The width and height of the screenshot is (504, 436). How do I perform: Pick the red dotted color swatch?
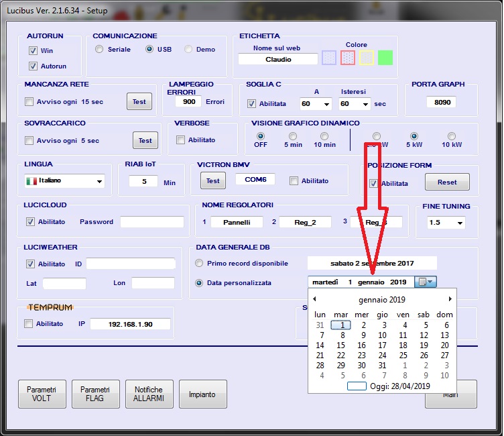click(x=348, y=58)
